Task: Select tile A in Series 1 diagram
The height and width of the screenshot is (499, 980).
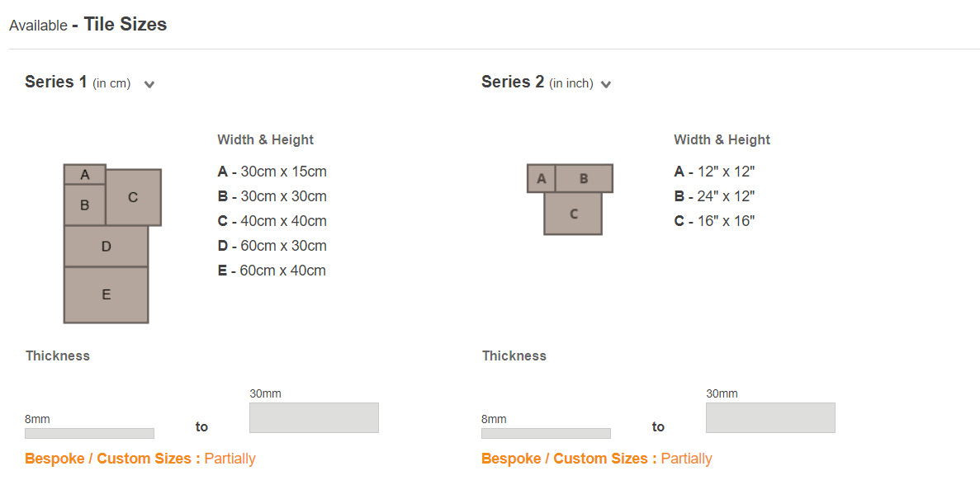Action: pyautogui.click(x=84, y=174)
